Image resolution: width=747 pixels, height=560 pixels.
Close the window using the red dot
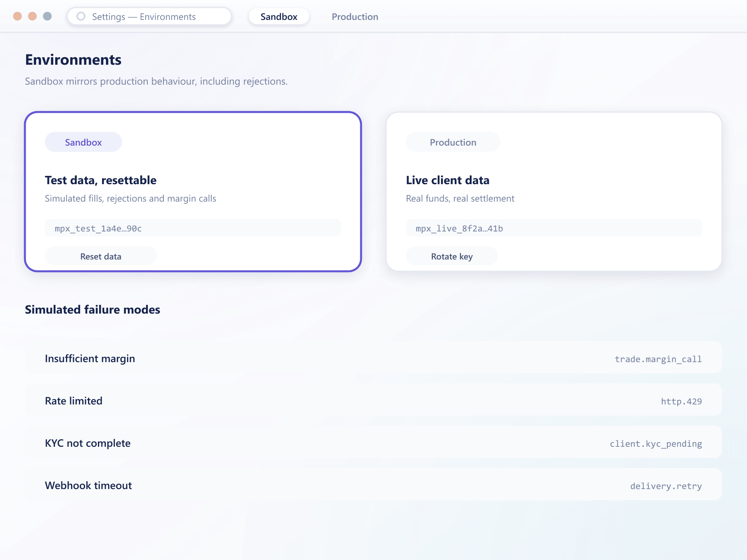point(17,16)
